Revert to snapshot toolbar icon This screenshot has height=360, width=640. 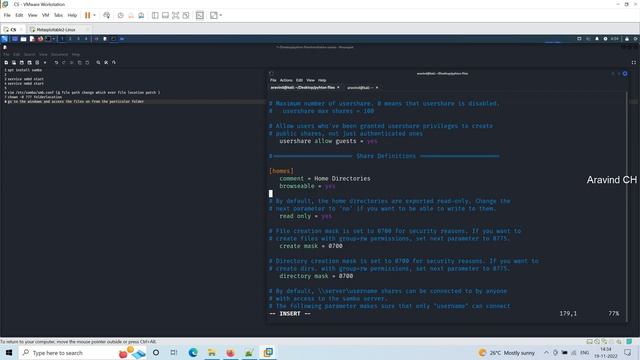pyautogui.click(x=131, y=16)
